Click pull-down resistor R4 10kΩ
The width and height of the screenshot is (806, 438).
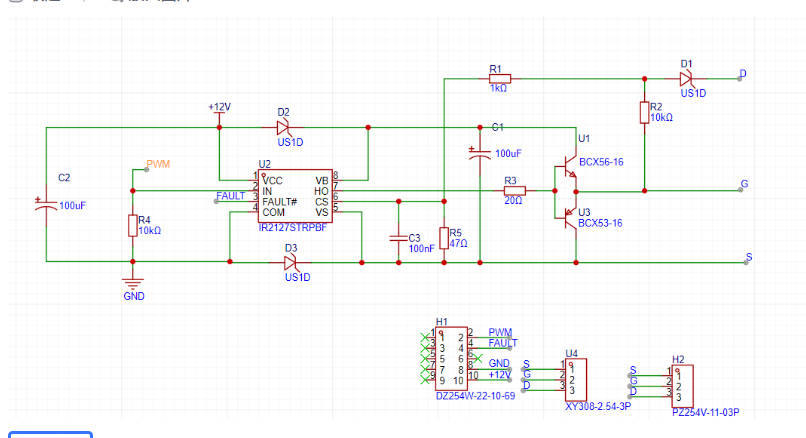(133, 226)
